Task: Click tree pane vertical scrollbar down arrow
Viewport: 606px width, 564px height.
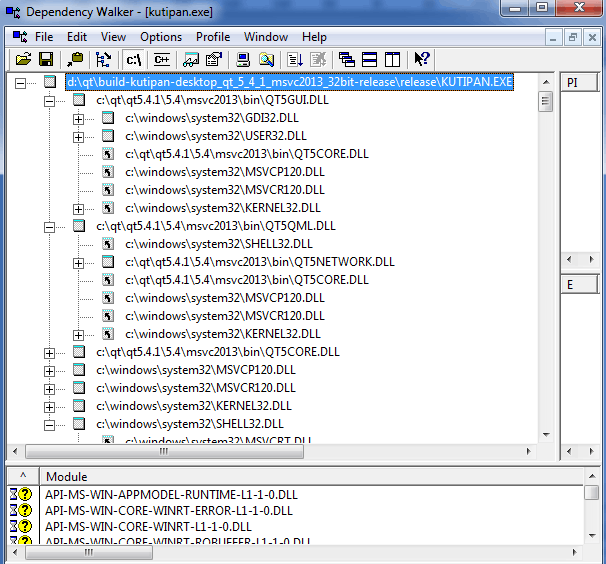Action: (546, 435)
